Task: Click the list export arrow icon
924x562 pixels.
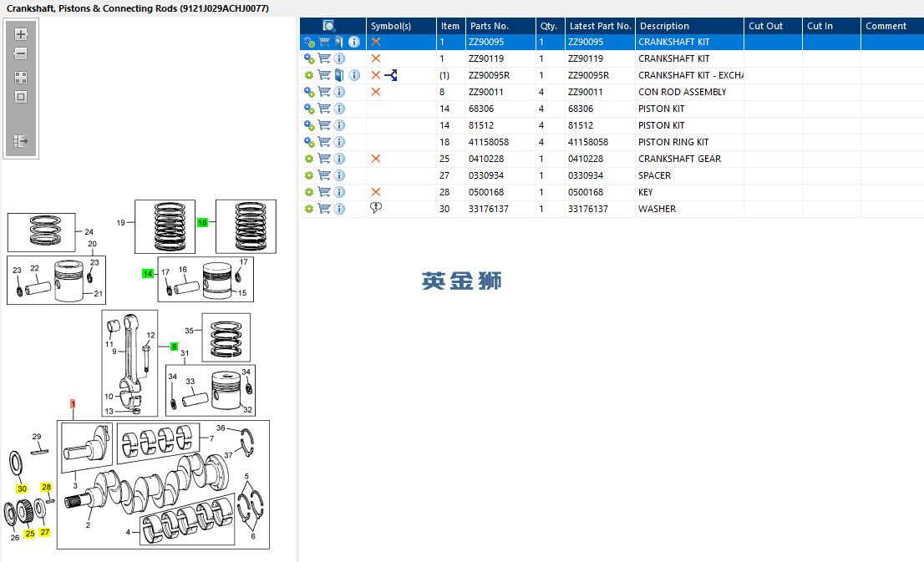Action: coord(21,142)
